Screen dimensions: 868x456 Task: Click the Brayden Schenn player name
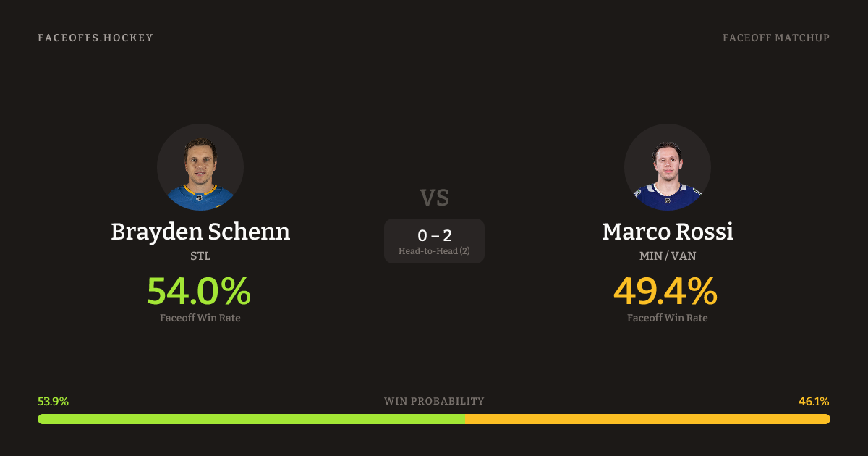click(200, 232)
